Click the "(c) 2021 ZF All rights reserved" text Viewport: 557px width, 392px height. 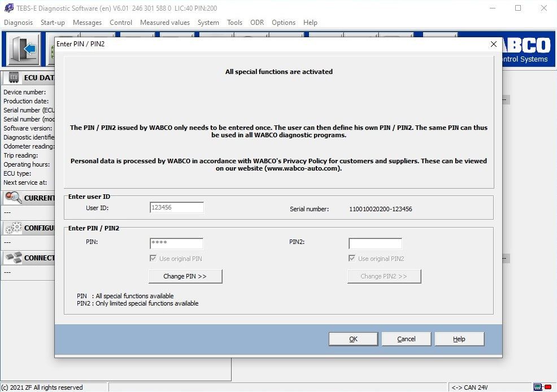coord(42,387)
